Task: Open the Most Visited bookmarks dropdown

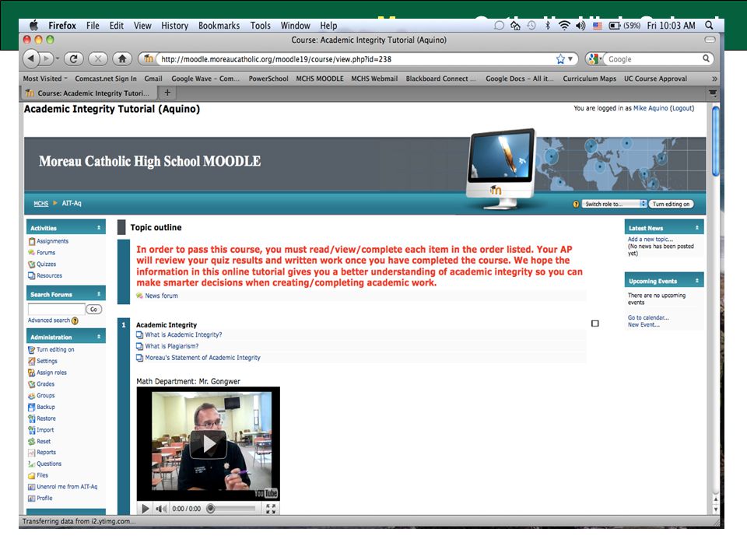Action: [45, 79]
